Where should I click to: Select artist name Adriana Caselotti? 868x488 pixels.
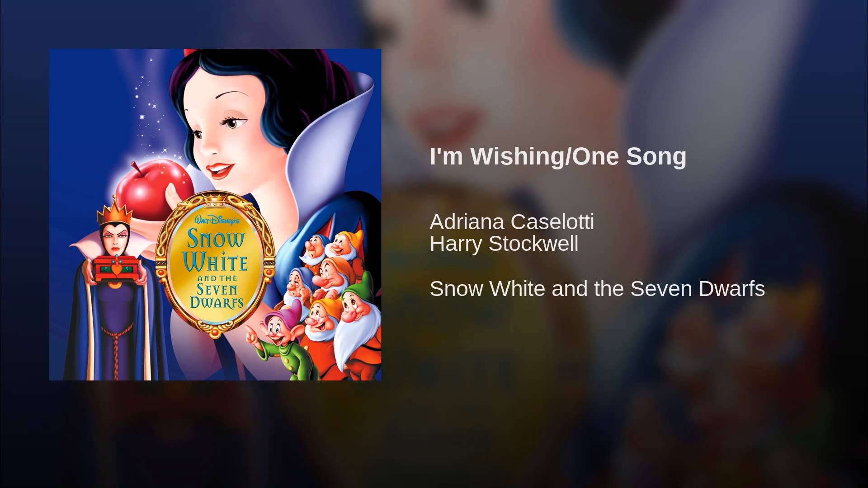click(512, 222)
